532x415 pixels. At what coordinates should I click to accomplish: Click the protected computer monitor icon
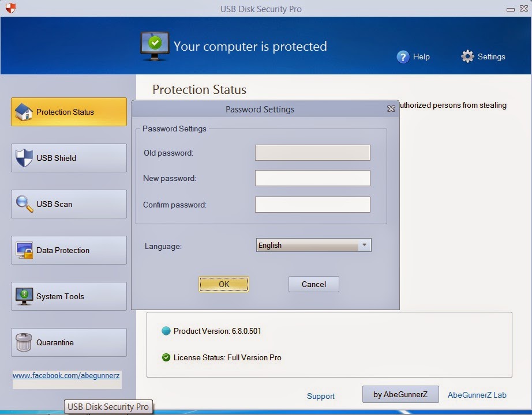click(x=155, y=46)
